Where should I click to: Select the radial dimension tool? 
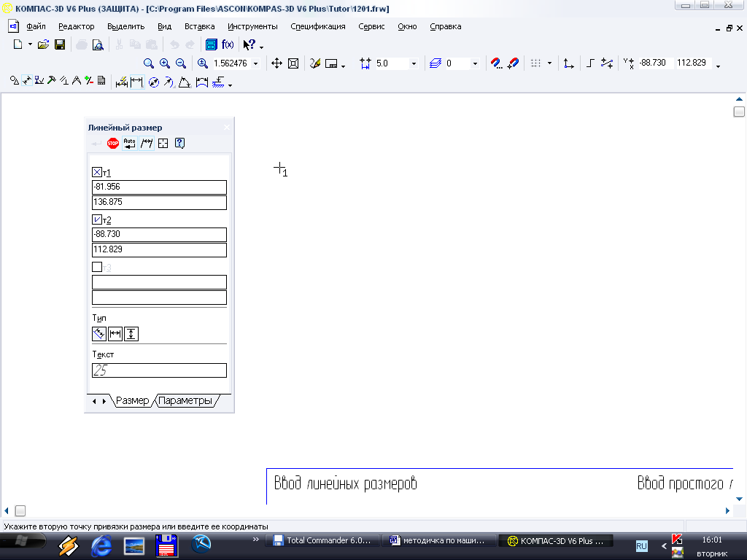pos(169,83)
